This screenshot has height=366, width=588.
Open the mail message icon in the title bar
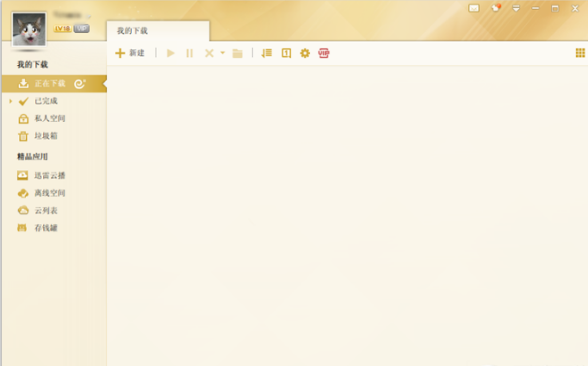pyautogui.click(x=474, y=8)
